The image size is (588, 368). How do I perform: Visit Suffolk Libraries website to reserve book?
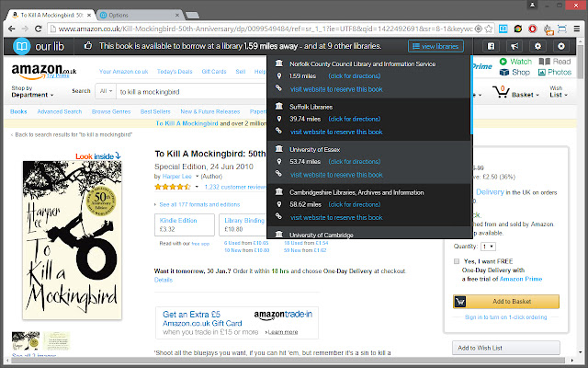pyautogui.click(x=336, y=132)
